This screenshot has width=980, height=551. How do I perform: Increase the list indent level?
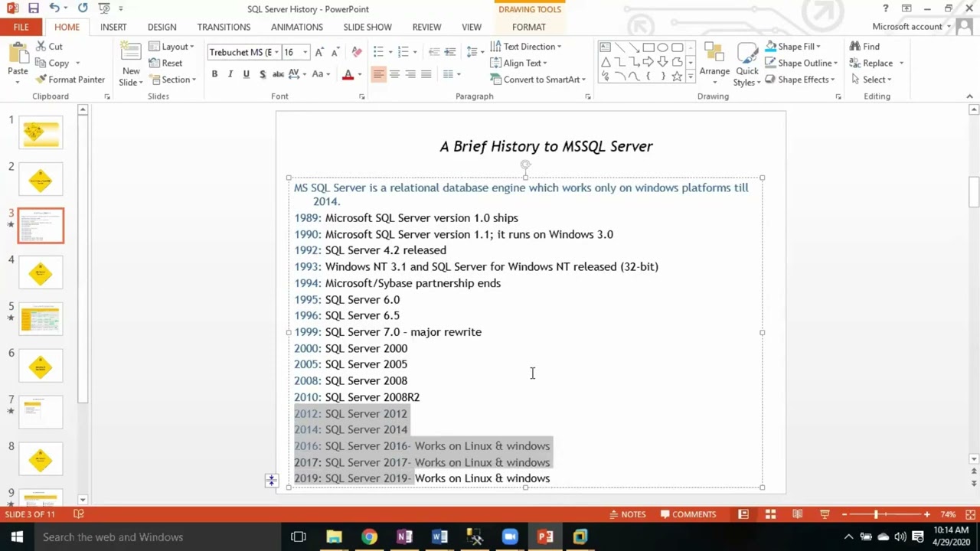coord(450,52)
